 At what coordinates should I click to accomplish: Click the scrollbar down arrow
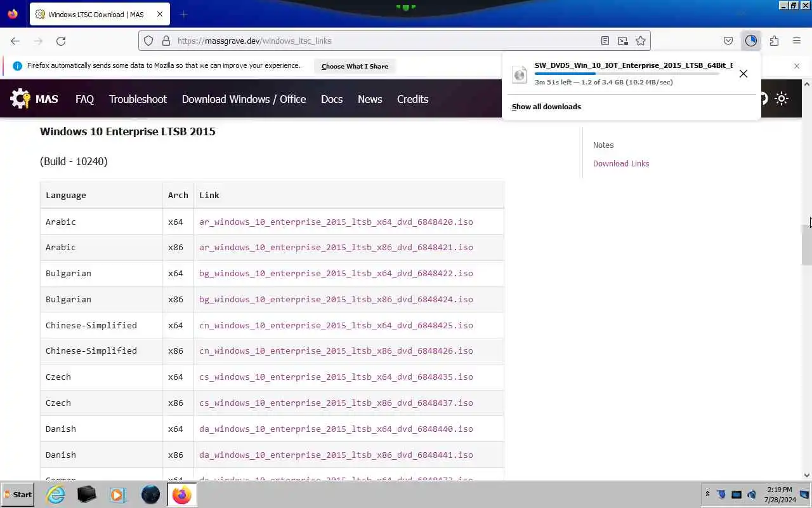tap(806, 475)
